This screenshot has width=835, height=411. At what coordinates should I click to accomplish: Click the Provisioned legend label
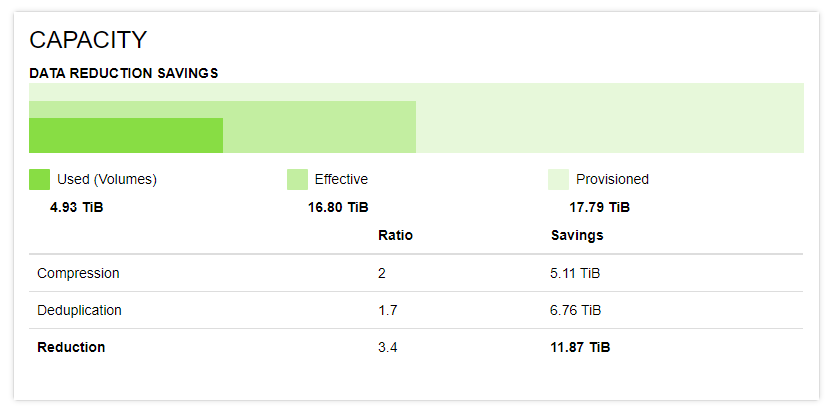point(612,179)
